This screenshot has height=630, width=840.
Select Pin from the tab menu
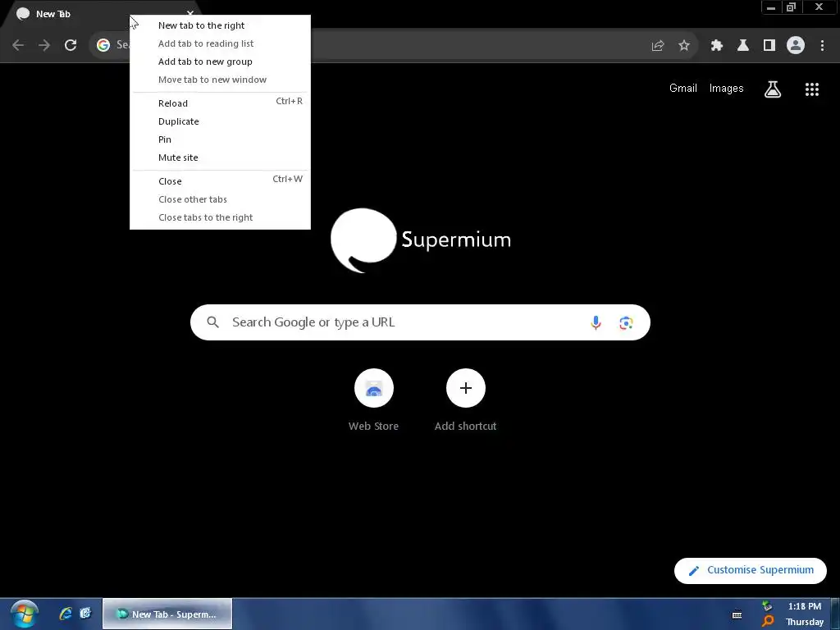220,139
